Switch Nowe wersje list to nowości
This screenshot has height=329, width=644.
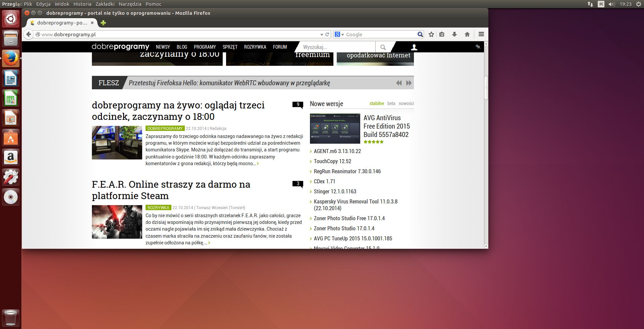click(x=406, y=103)
